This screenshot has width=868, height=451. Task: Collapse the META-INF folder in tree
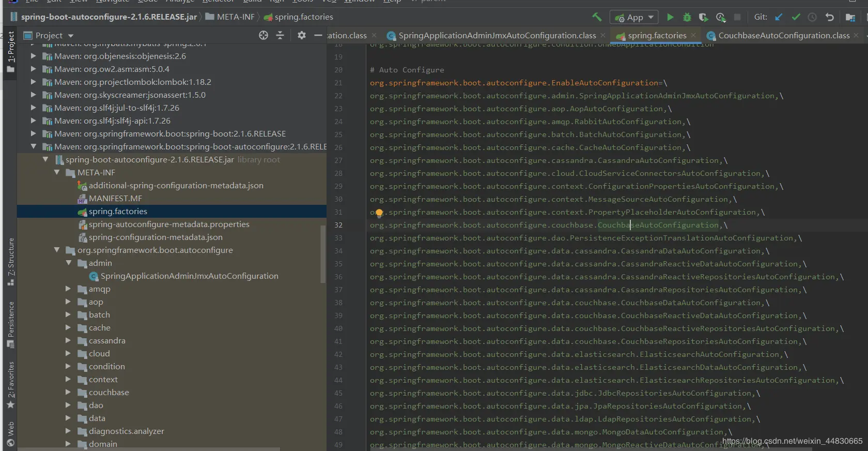click(x=57, y=172)
